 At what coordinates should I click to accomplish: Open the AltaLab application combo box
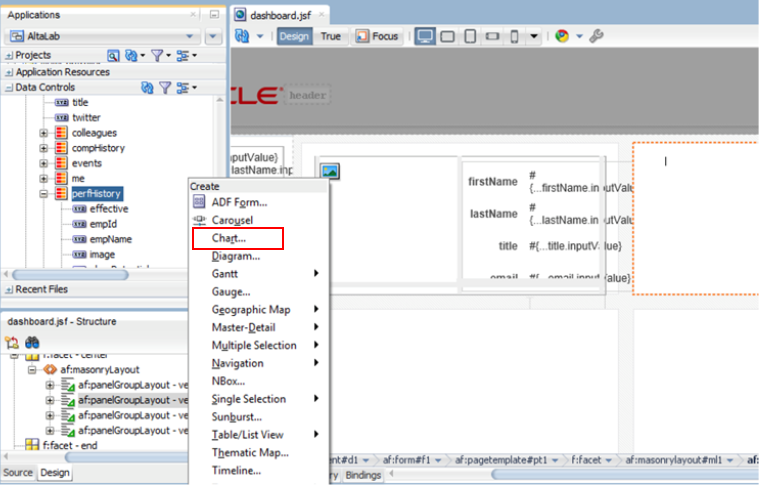click(x=103, y=36)
